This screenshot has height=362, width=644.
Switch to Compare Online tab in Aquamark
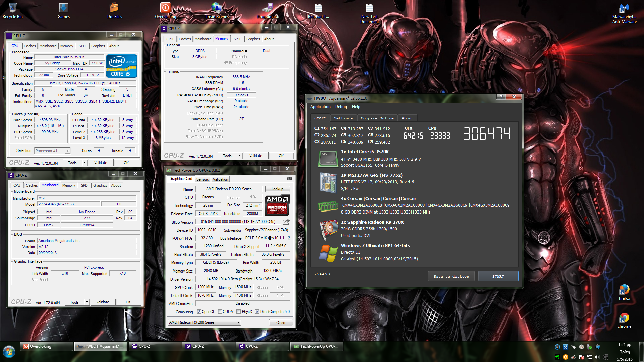tap(377, 118)
